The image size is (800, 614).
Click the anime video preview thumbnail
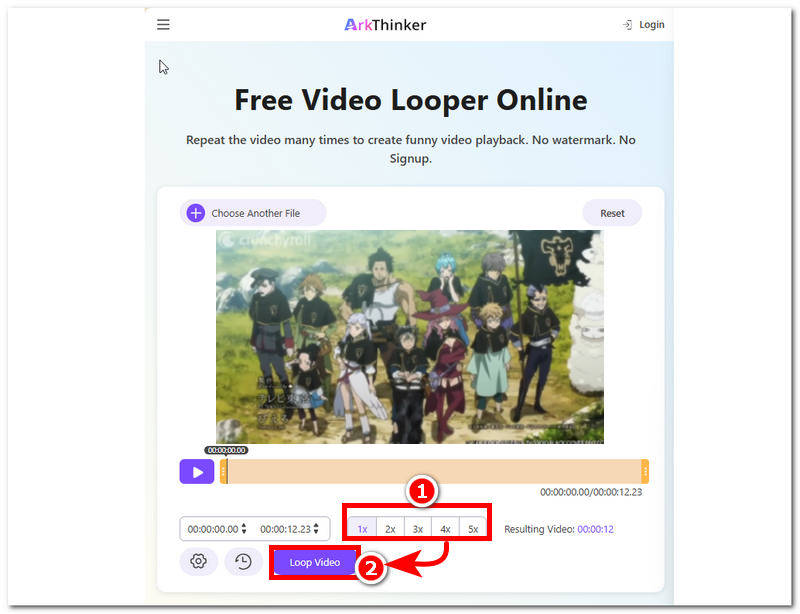pyautogui.click(x=410, y=337)
